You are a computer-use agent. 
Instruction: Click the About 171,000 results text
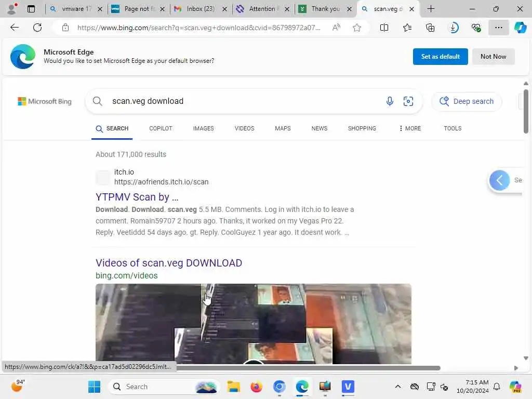[x=130, y=154]
